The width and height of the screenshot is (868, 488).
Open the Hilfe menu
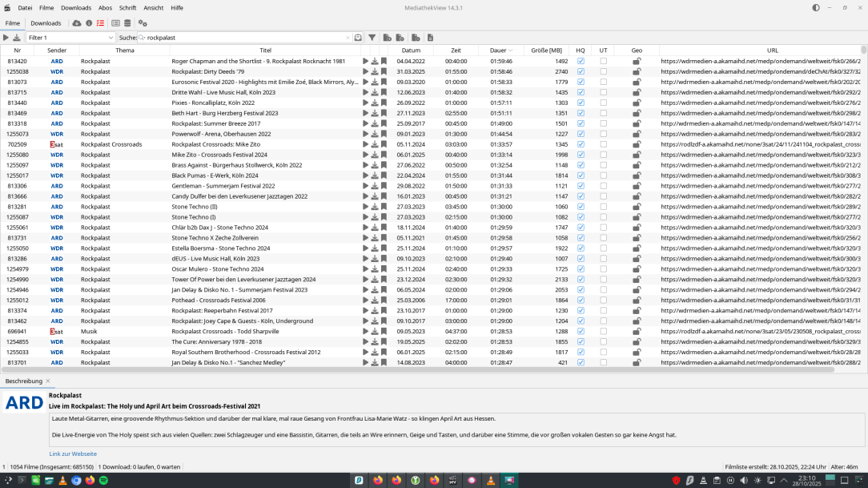tap(177, 8)
